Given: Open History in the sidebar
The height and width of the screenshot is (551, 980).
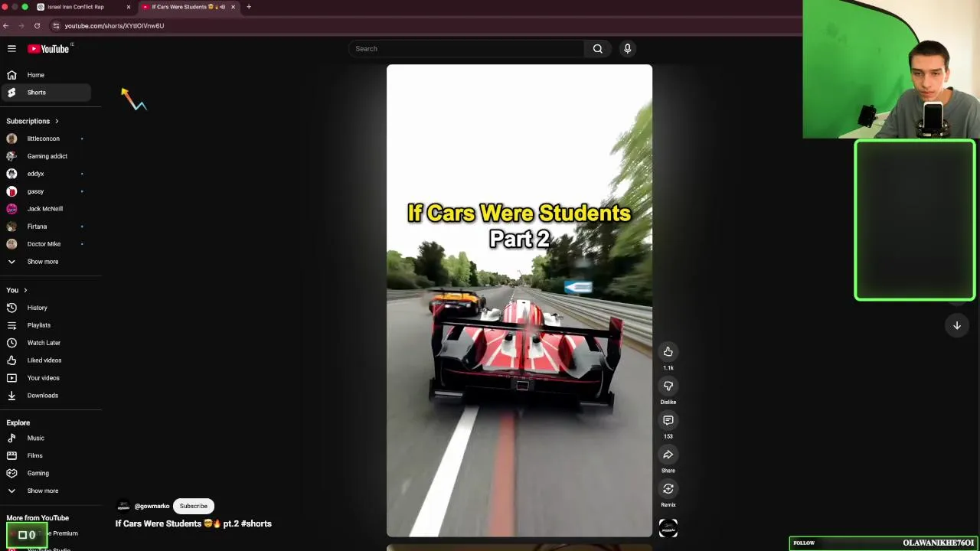Looking at the screenshot, I should click(45, 308).
